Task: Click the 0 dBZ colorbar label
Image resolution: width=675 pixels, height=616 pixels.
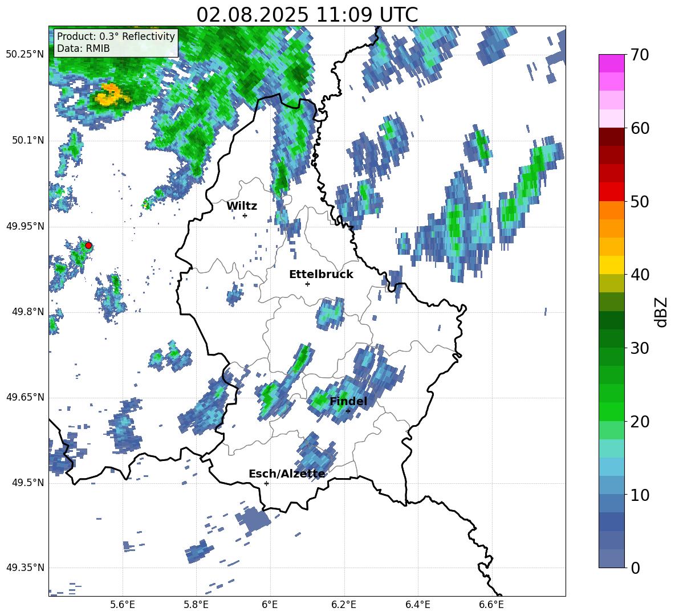Action: point(635,568)
